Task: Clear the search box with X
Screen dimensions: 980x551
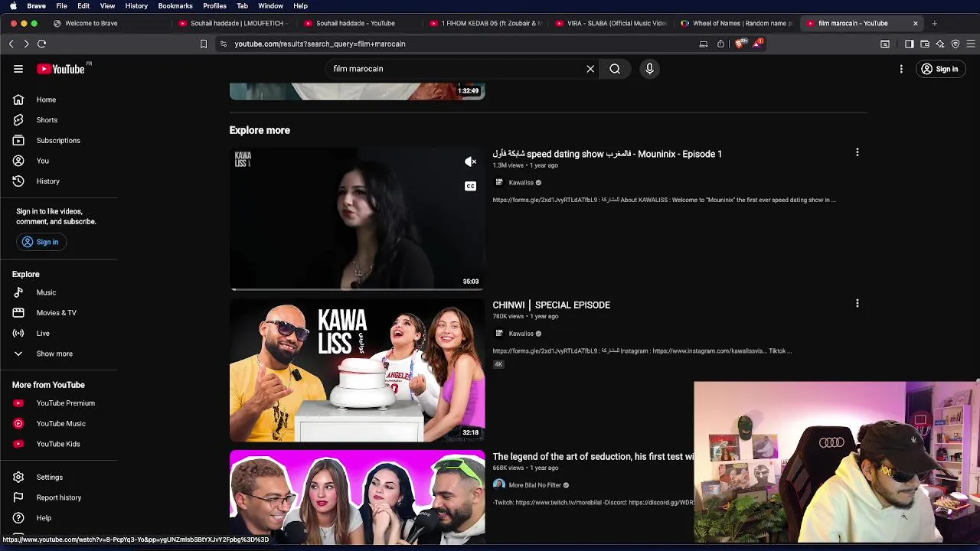Action: click(590, 69)
